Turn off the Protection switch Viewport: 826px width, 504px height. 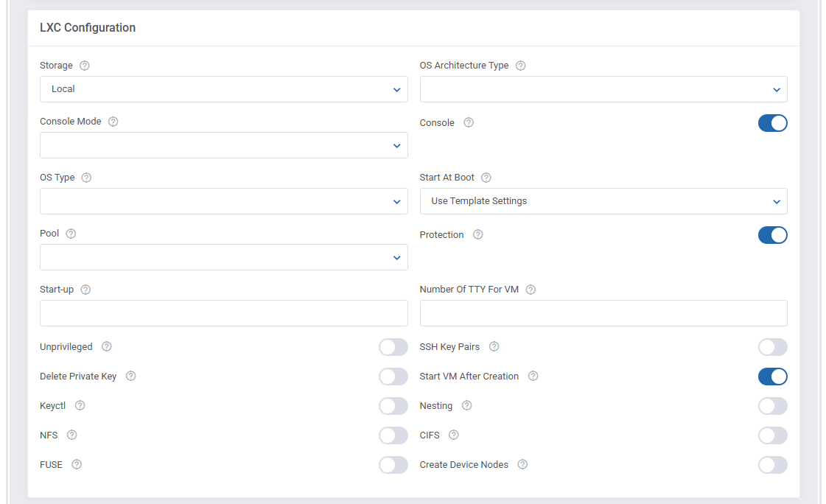coord(772,235)
